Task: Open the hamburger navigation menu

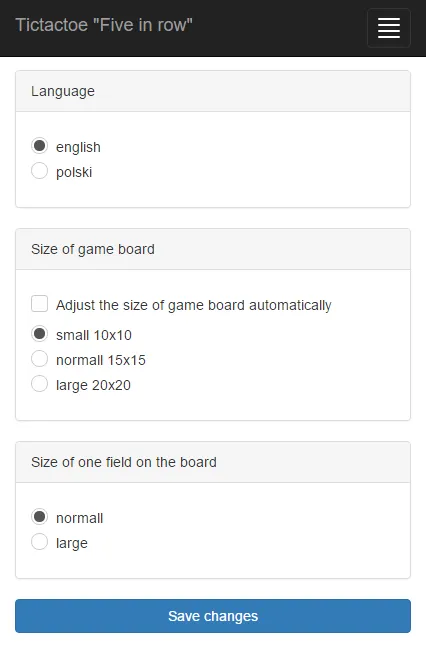Action: [388, 28]
